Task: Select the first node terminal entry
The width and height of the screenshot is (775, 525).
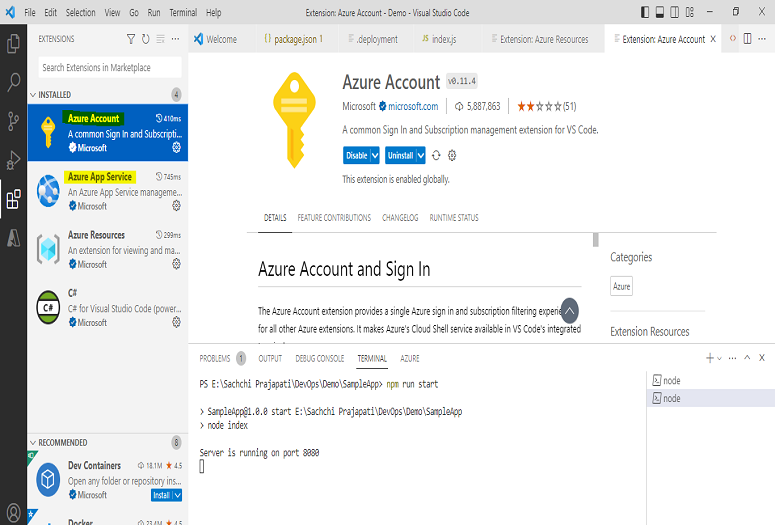Action: point(710,380)
